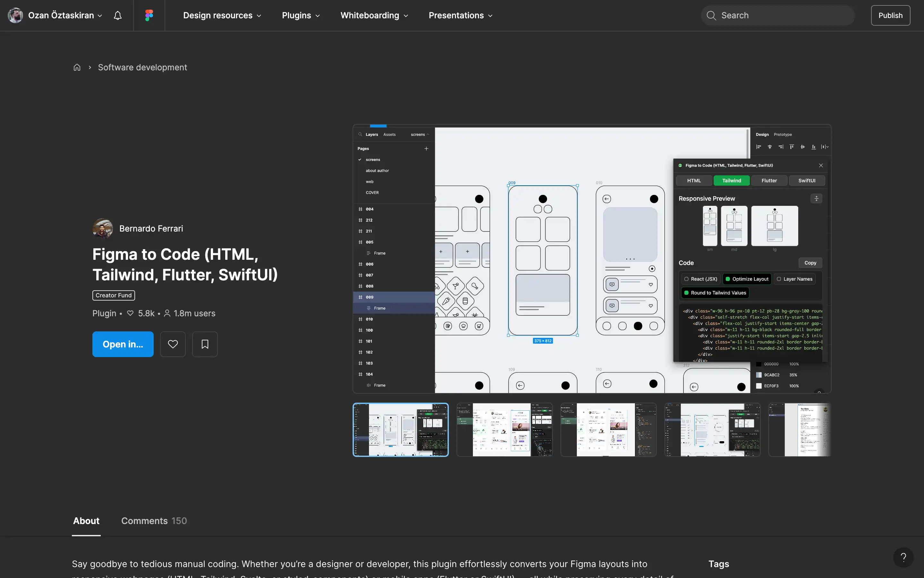Select the second preview thumbnail
Image resolution: width=924 pixels, height=578 pixels.
click(504, 430)
